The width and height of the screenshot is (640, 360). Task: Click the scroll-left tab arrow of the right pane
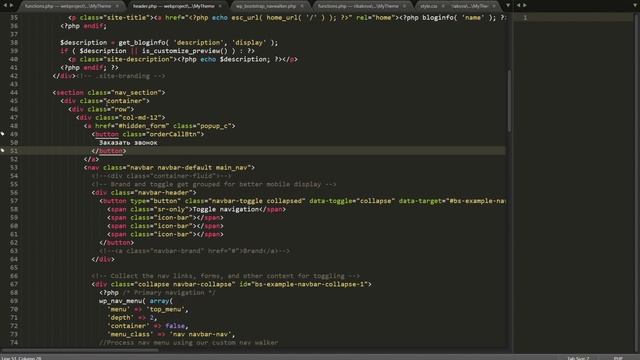[x=518, y=5]
